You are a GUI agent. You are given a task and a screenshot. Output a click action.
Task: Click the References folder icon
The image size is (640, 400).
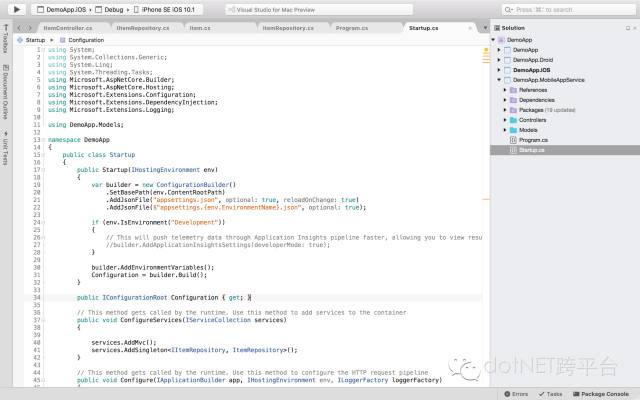[513, 90]
